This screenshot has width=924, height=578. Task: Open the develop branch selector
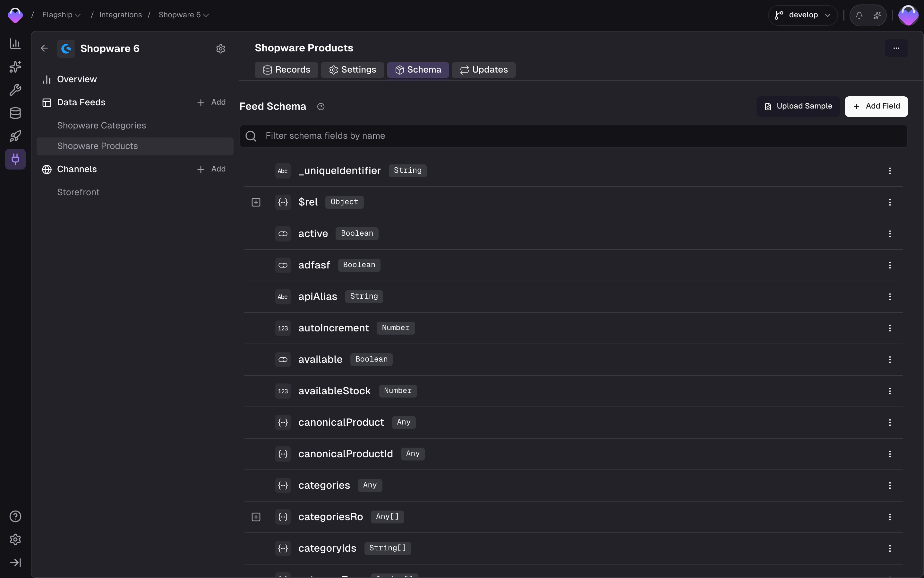click(803, 15)
